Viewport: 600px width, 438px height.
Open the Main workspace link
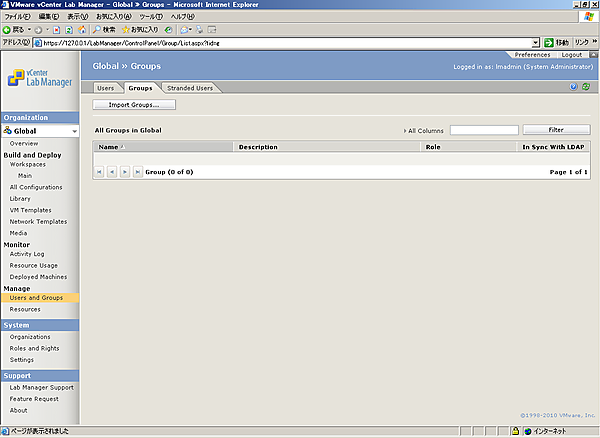[25, 176]
